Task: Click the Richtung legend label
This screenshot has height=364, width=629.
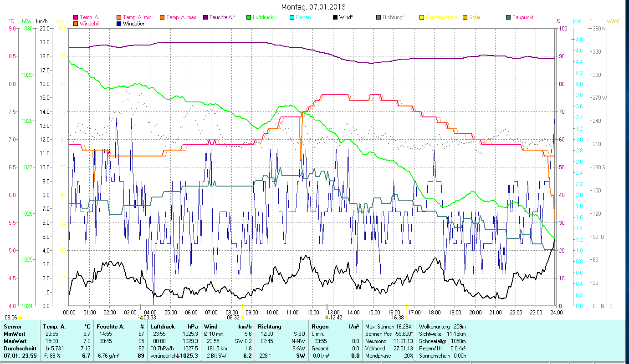Action: click(393, 18)
